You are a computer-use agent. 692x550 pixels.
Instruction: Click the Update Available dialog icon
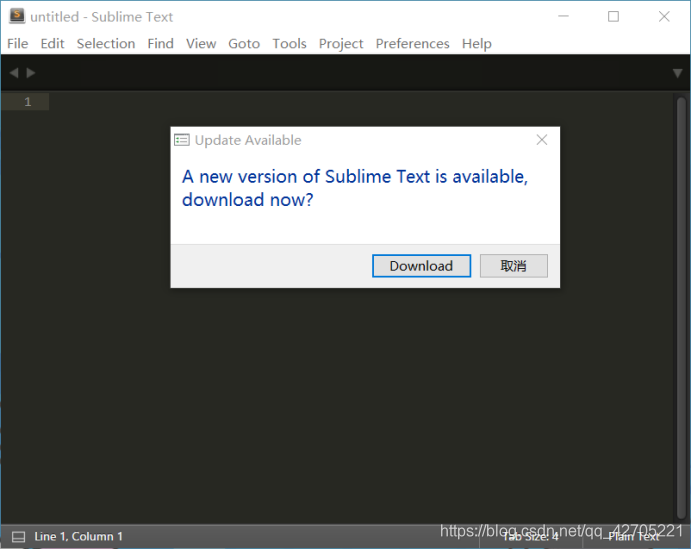[x=182, y=140]
